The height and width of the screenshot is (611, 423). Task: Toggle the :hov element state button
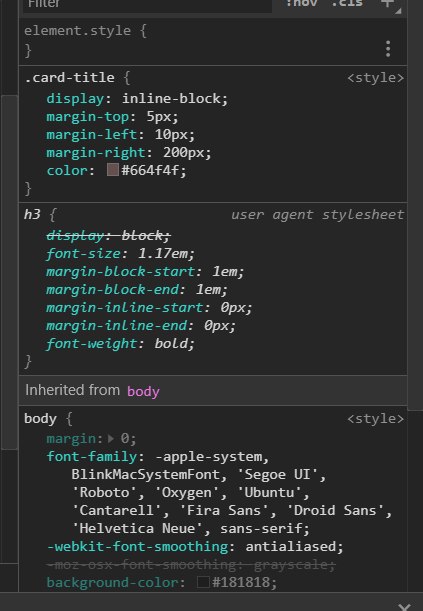301,4
